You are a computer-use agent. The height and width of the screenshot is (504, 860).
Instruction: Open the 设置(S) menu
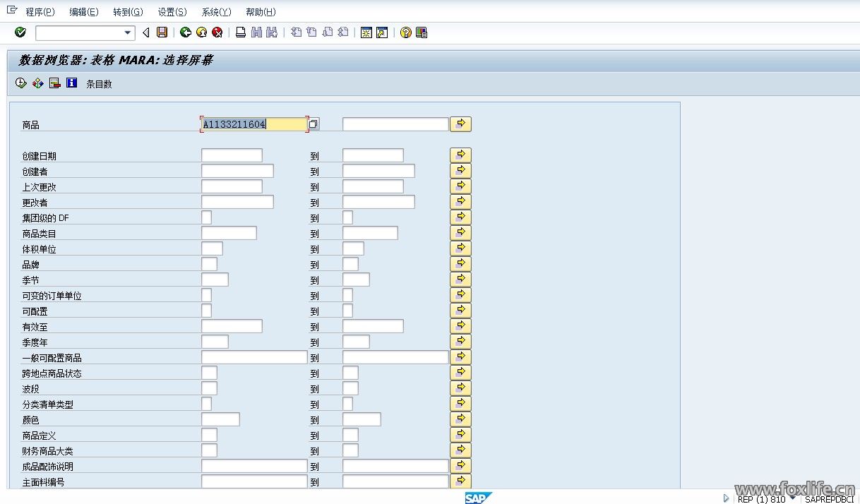coord(172,12)
